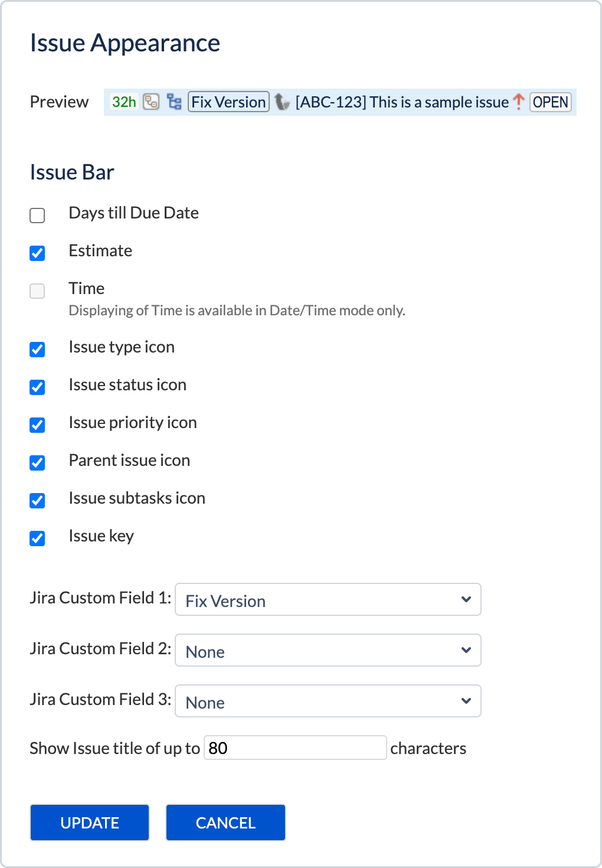Click the 32h estimate badge in preview
The height and width of the screenshot is (868, 602).
pos(124,102)
